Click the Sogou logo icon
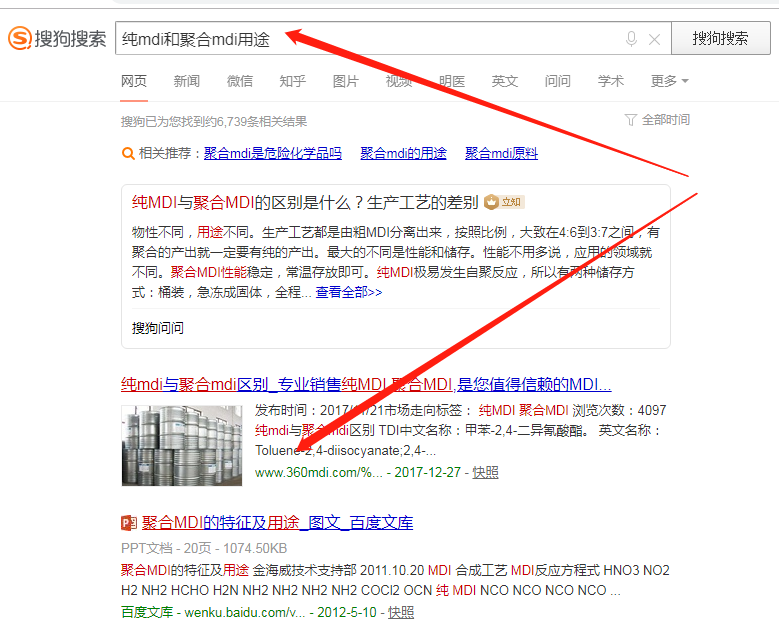The image size is (779, 627). pos(20,38)
